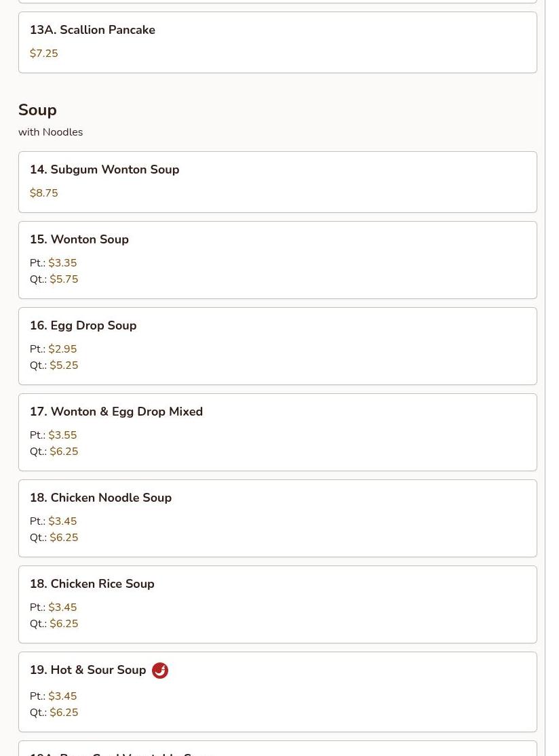Click the $8.75 Subgum Wonton Soup price
The image size is (559, 756).
tap(44, 193)
